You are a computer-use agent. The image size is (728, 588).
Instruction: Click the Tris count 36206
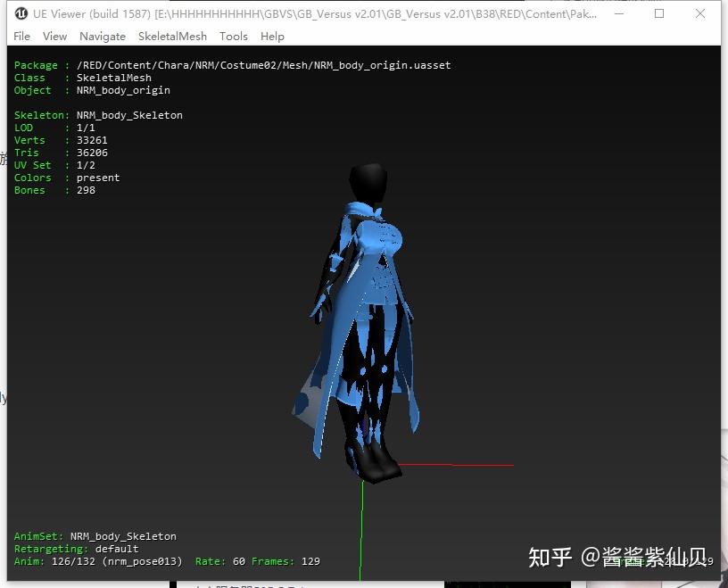click(x=92, y=153)
